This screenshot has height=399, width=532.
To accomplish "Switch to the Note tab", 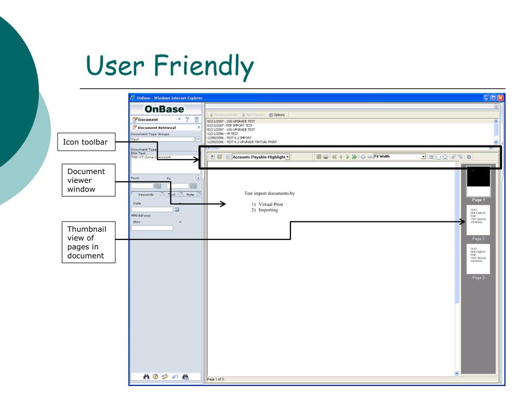I will [190, 195].
